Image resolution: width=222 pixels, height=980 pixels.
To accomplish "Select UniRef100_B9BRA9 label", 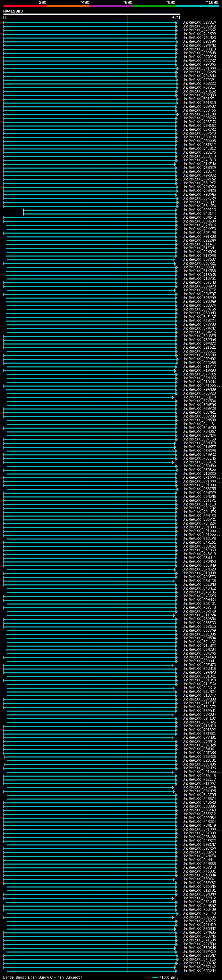I will pos(199,298).
